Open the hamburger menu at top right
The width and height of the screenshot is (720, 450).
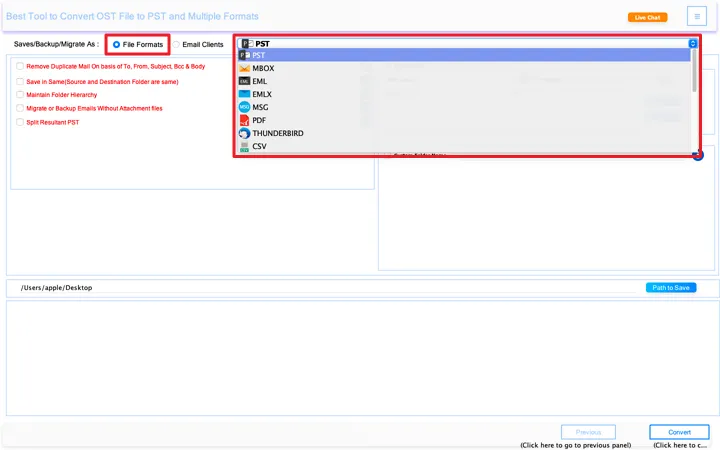click(x=696, y=16)
